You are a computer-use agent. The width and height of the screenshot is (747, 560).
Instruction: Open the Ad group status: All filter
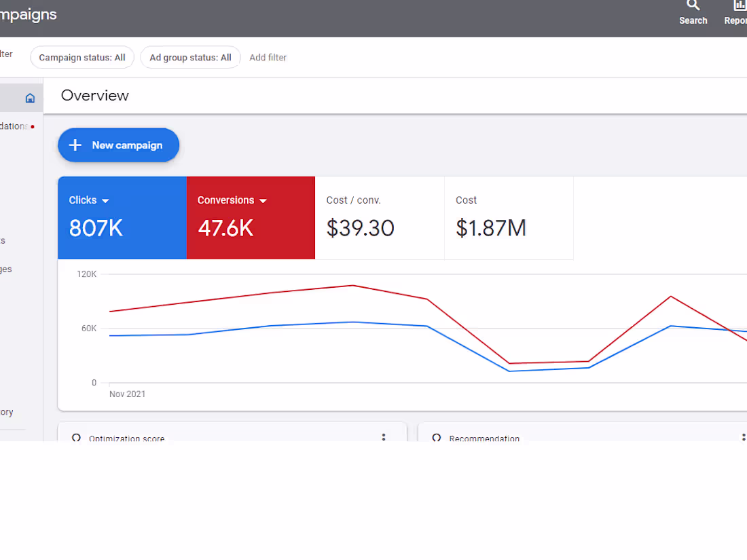pos(190,57)
